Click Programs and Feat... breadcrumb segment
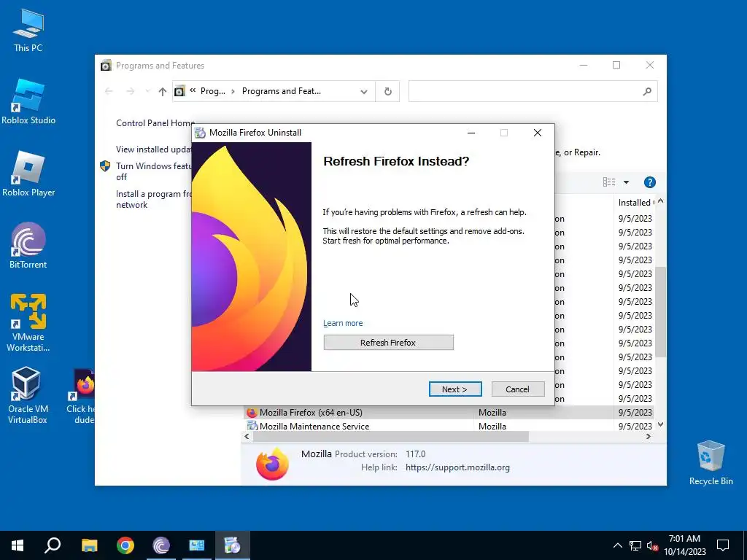747x560 pixels. (281, 91)
